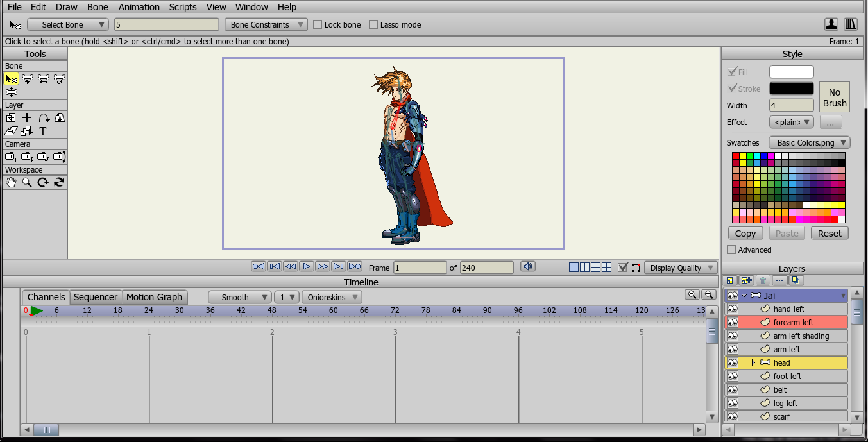Select the Set Origin layer tool

tap(11, 117)
